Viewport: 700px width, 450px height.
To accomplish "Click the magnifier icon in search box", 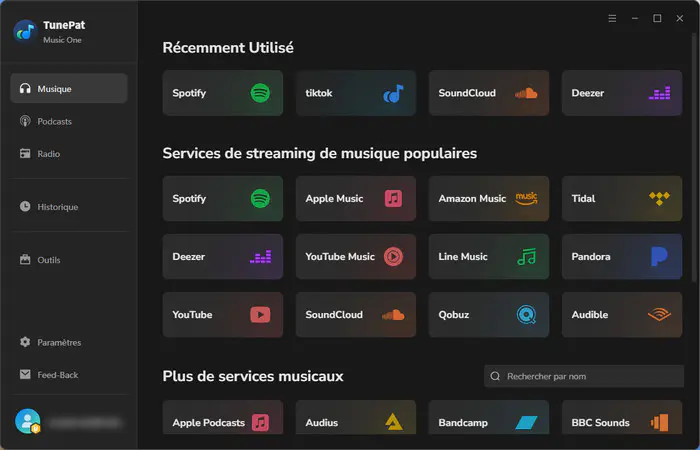I will (x=495, y=376).
